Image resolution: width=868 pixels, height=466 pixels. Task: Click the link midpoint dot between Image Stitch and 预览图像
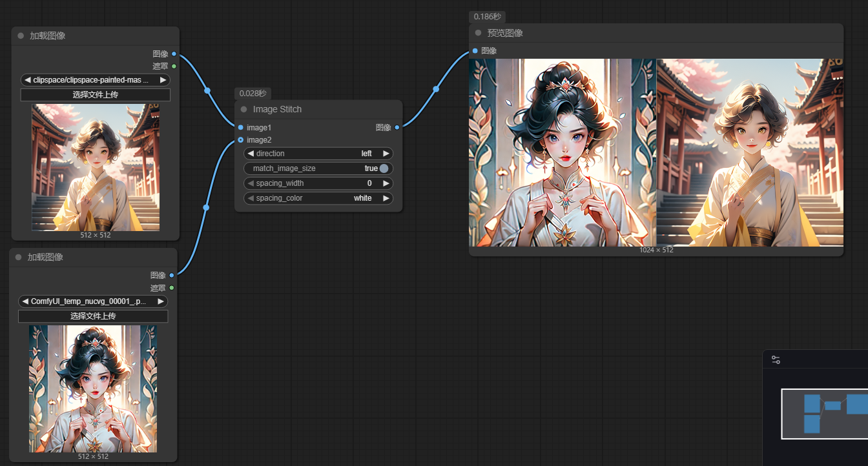436,89
